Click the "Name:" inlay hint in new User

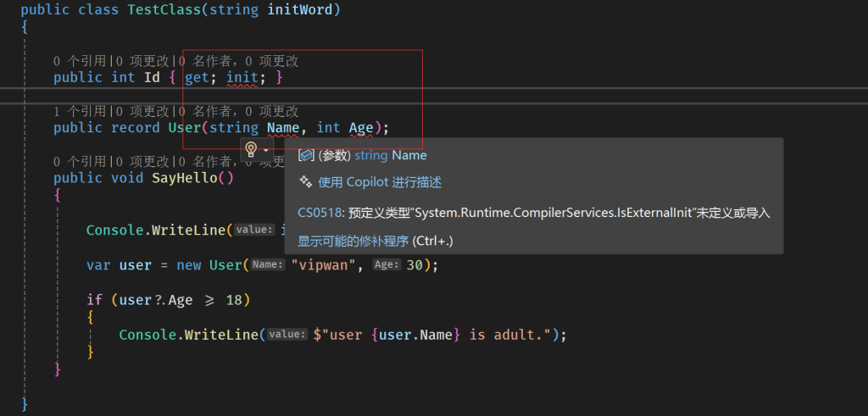pos(268,265)
